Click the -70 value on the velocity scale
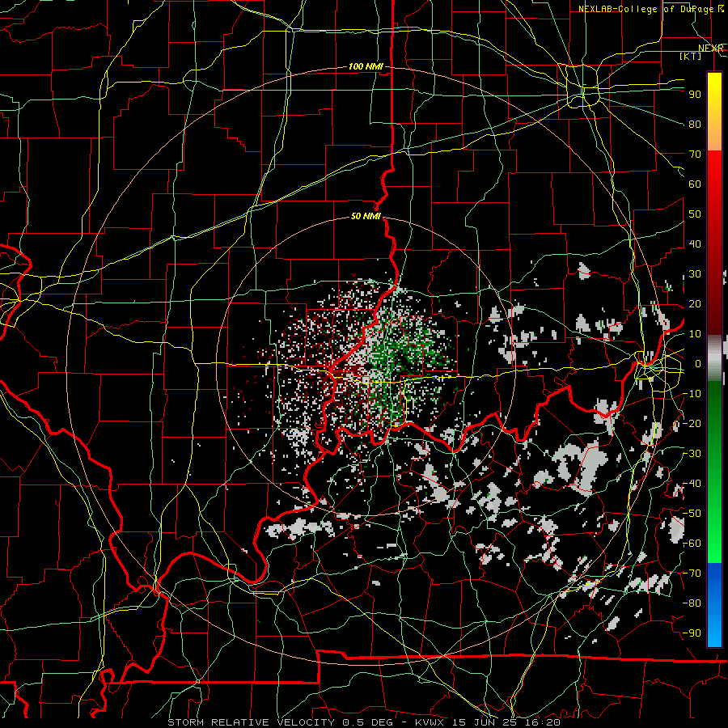728x728 pixels. pos(692,574)
